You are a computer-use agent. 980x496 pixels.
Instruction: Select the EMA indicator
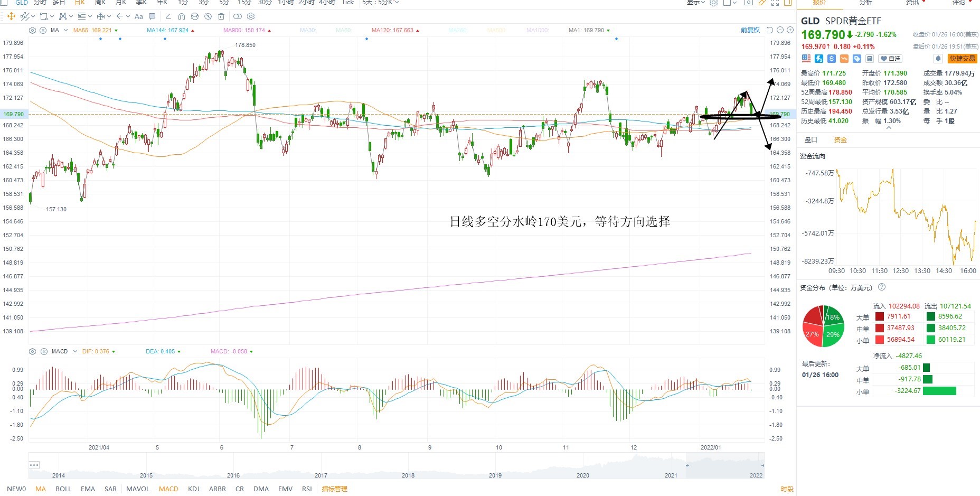tap(88, 489)
